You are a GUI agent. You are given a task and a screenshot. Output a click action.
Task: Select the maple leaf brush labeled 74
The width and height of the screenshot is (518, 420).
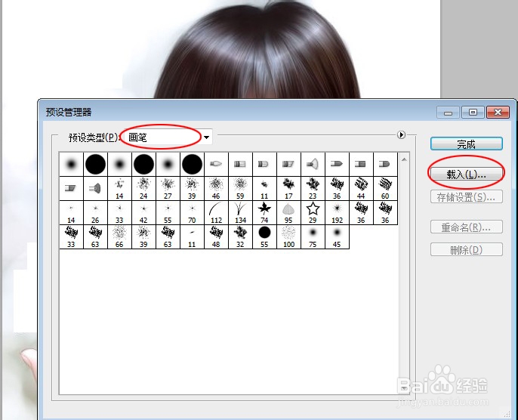click(264, 213)
